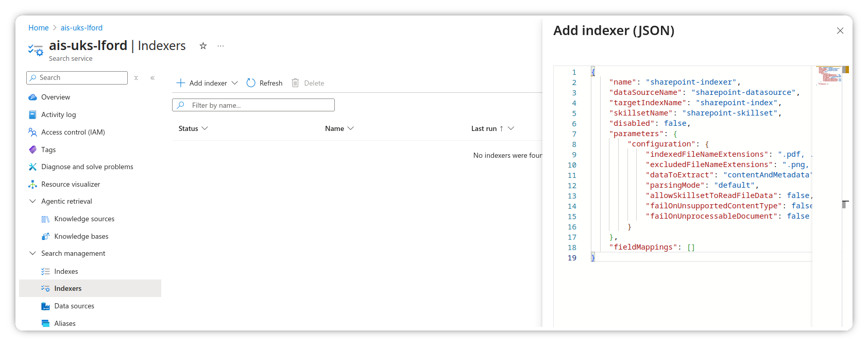Click the Resource visualizer icon
868x346 pixels.
32,184
